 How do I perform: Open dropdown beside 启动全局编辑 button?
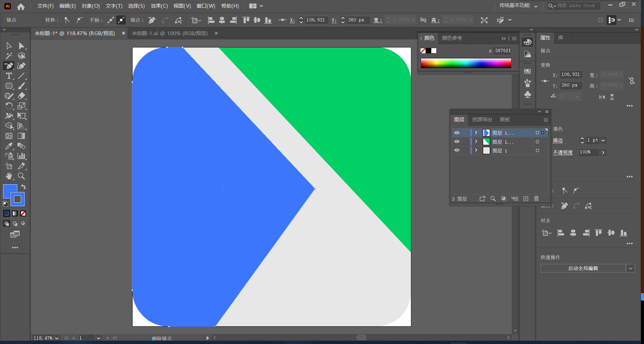coord(630,268)
